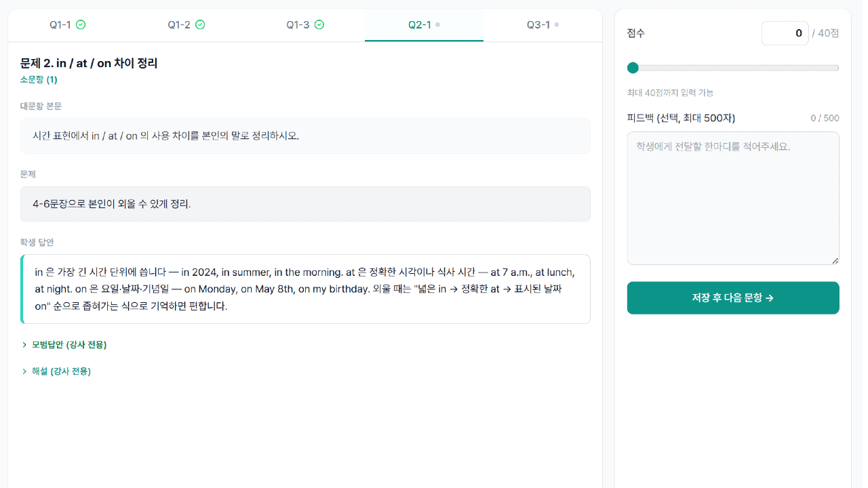The image size is (868, 488).
Task: Click the chevron beside 해설
Action: click(24, 371)
